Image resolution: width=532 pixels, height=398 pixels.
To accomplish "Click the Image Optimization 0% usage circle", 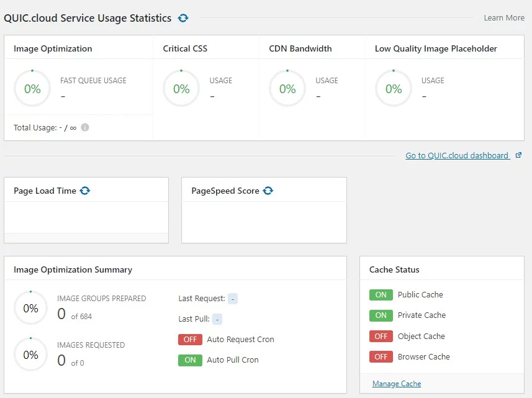I will [32, 88].
